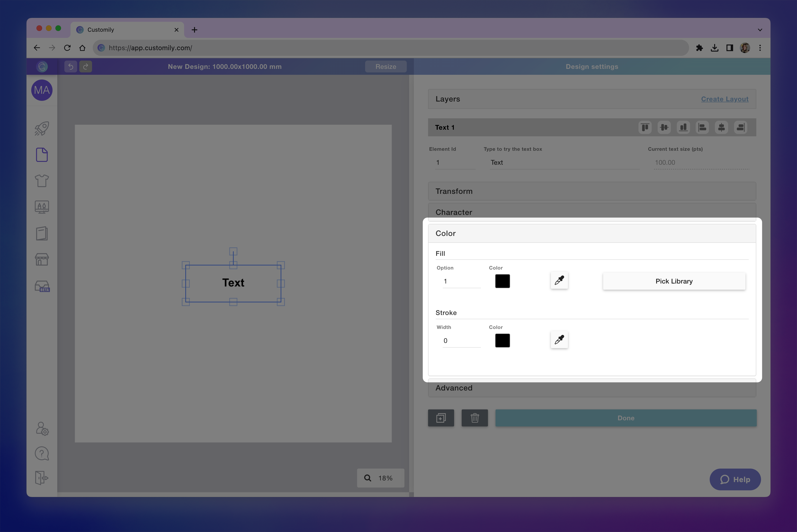Activate the fill color eyedropper tool
Image resolution: width=797 pixels, height=532 pixels.
[x=559, y=281]
